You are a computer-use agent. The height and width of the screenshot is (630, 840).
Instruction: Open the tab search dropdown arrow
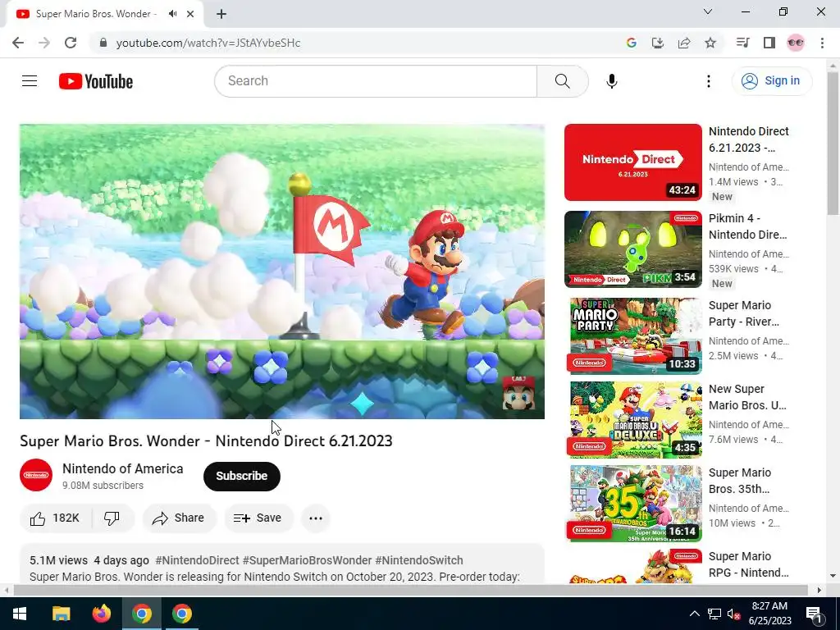[x=708, y=11]
